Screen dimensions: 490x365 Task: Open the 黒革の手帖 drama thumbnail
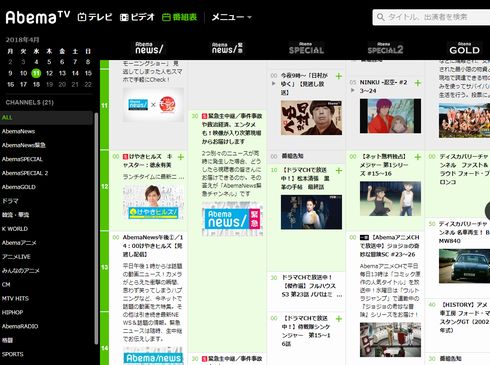[x=311, y=212]
